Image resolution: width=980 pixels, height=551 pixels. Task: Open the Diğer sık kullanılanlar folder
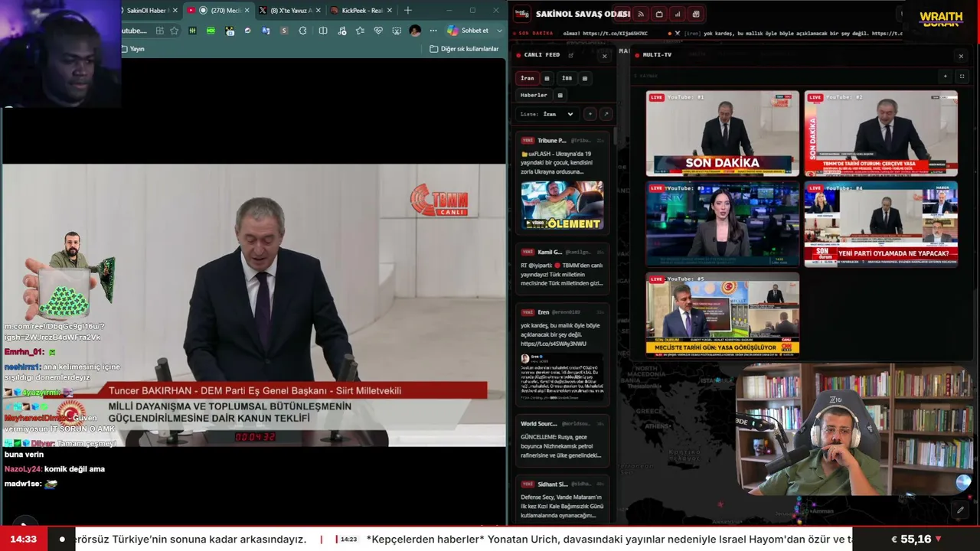(x=464, y=49)
